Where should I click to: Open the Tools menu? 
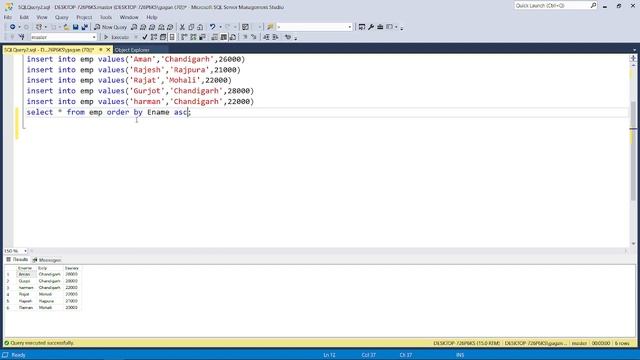tap(106, 17)
